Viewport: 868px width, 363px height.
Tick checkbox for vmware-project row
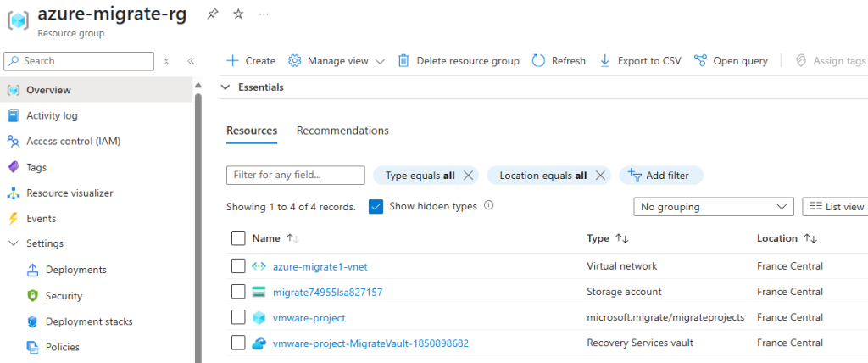coord(238,317)
